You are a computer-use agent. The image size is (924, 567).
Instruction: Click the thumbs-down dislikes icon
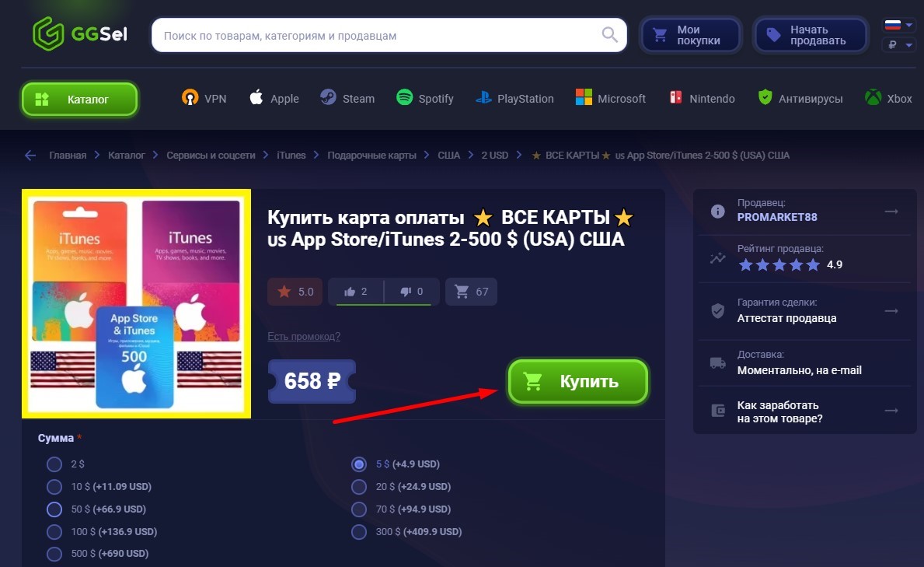click(x=406, y=292)
